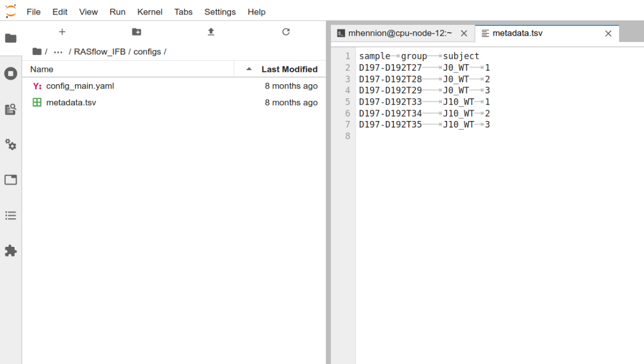The height and width of the screenshot is (364, 644).
Task: Open the Tabs sidebar panel icon
Action: [x=11, y=180]
